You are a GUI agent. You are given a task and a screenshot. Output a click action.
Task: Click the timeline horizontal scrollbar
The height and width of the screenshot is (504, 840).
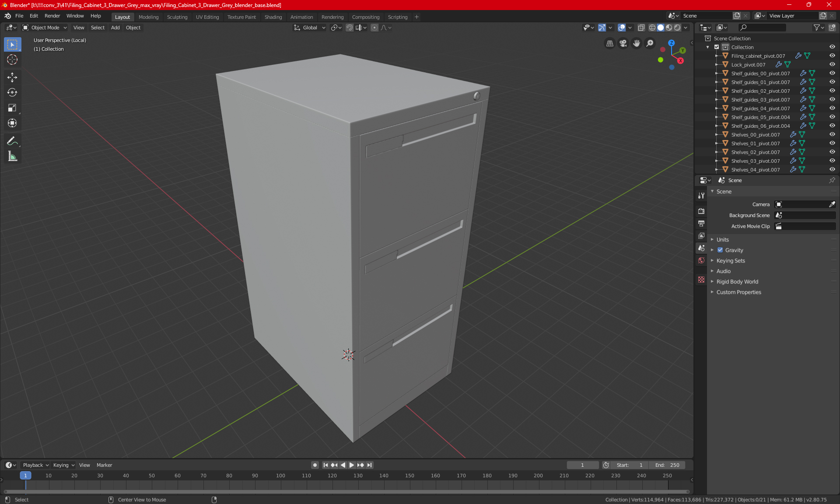click(x=346, y=492)
